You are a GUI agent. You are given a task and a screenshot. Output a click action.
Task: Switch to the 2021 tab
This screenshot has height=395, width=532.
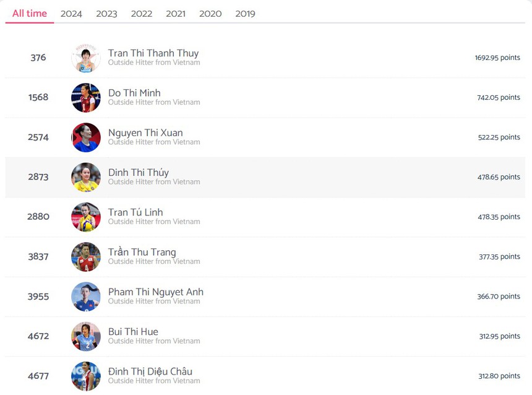(x=176, y=14)
